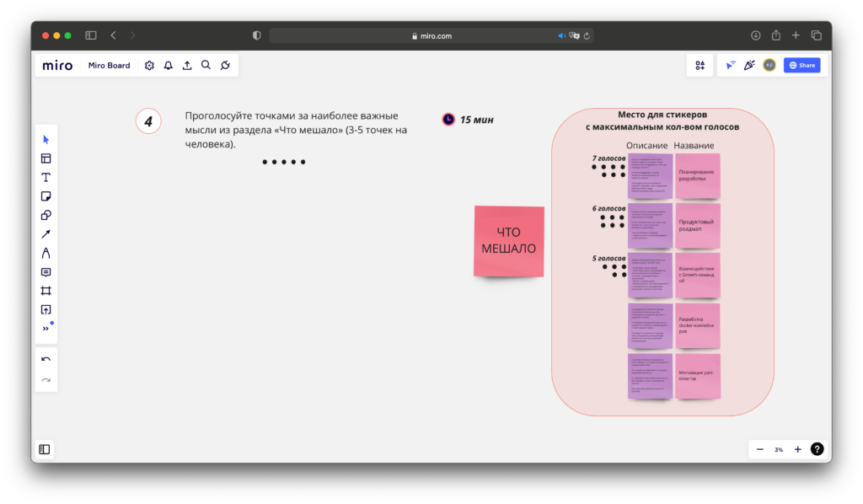Zoom out with the minus button
This screenshot has width=863, height=504.
(x=760, y=449)
